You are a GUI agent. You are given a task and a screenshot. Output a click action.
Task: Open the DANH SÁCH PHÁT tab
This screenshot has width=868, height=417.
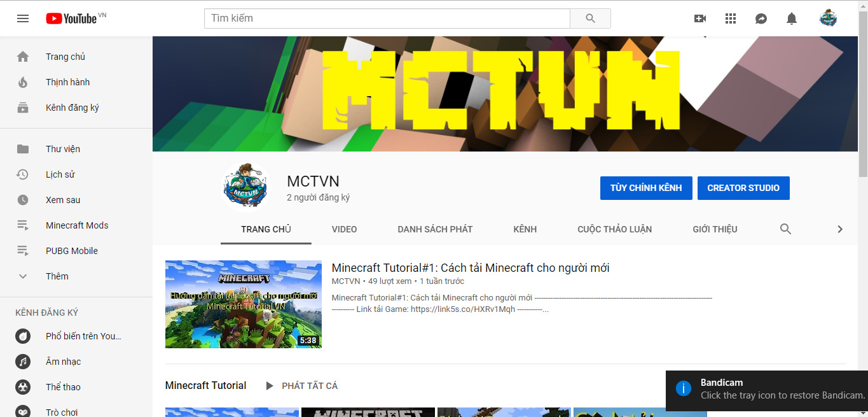tap(435, 229)
